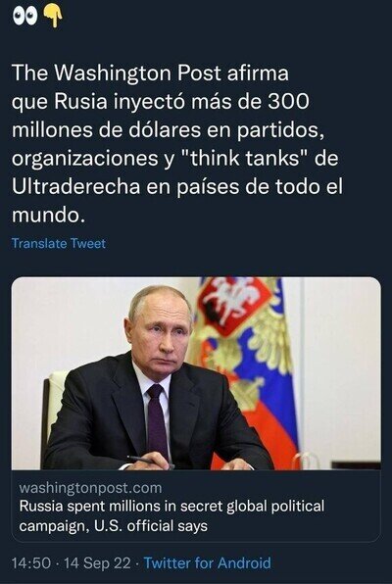Click the 14:50 timestamp

(x=31, y=562)
